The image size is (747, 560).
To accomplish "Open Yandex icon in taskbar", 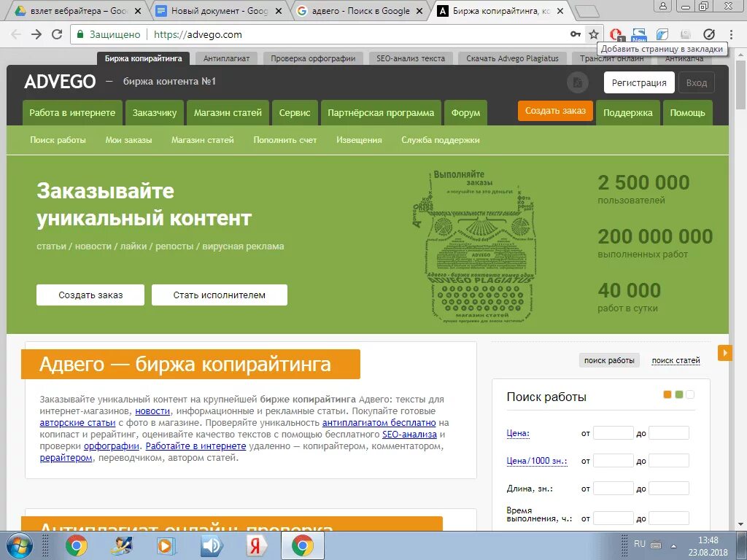I will (x=257, y=545).
